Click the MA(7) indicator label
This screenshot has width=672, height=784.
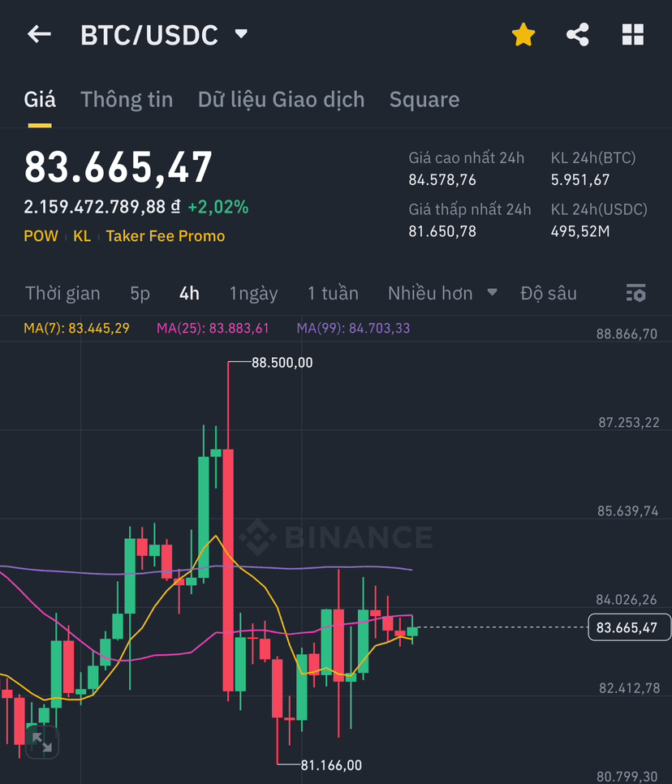point(76,328)
